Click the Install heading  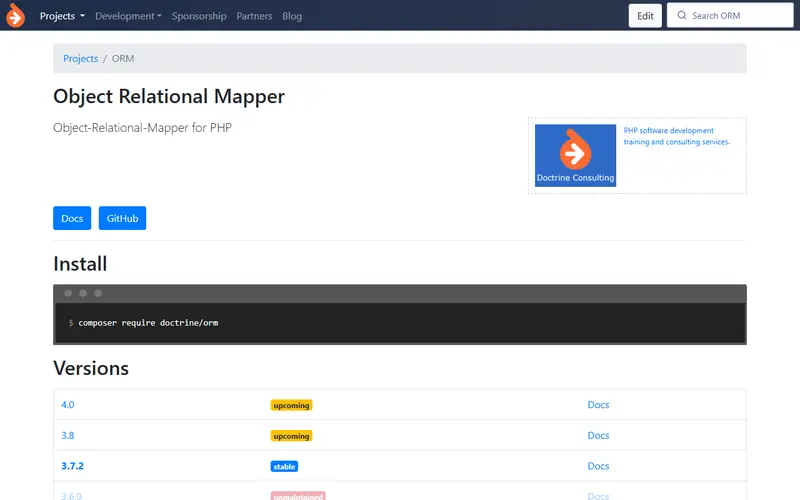[80, 264]
